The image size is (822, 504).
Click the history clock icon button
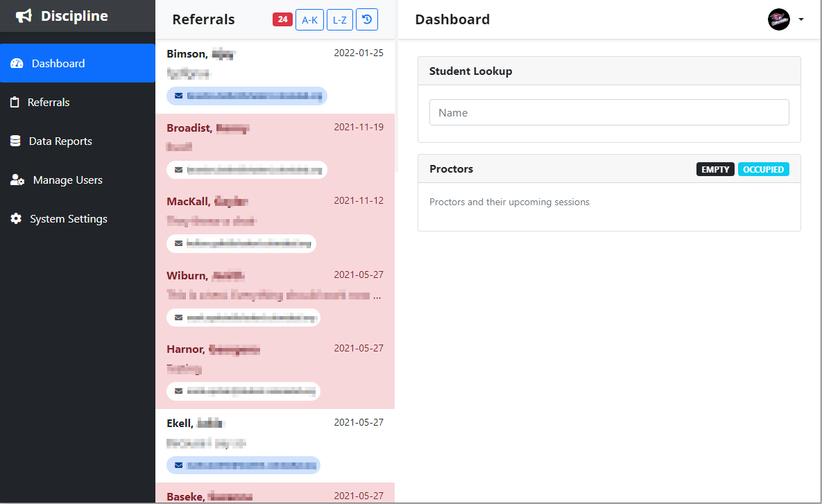pyautogui.click(x=367, y=20)
